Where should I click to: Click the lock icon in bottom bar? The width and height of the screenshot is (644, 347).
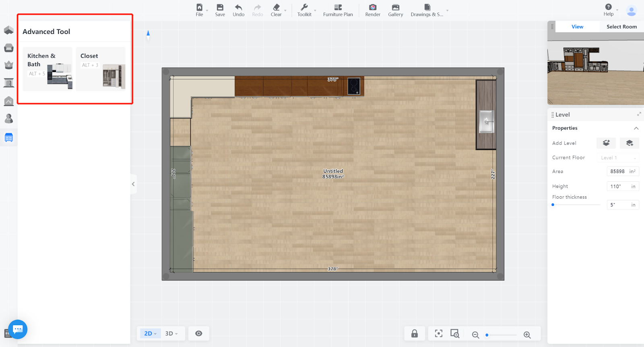click(x=414, y=334)
